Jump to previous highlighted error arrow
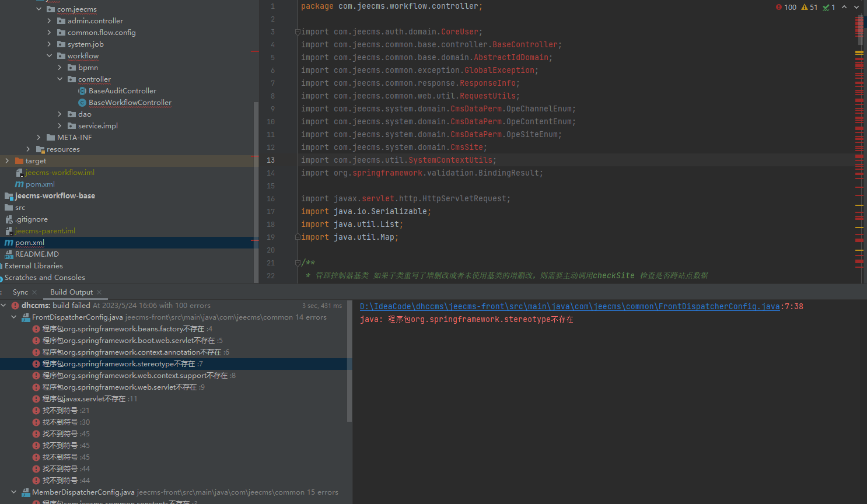 click(844, 8)
